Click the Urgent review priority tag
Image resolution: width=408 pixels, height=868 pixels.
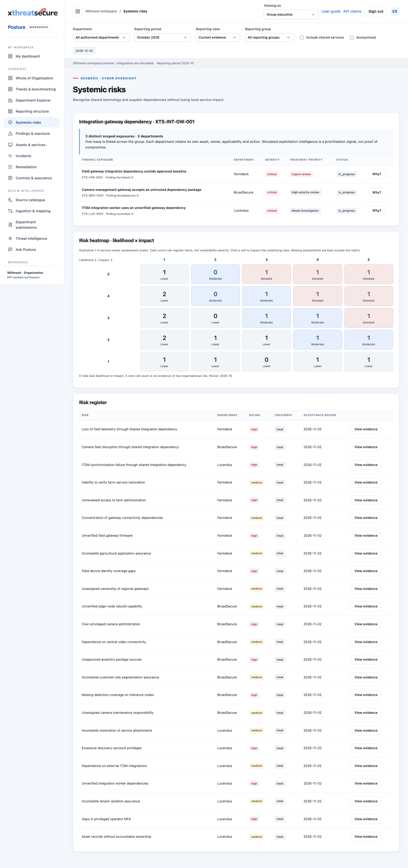click(301, 174)
